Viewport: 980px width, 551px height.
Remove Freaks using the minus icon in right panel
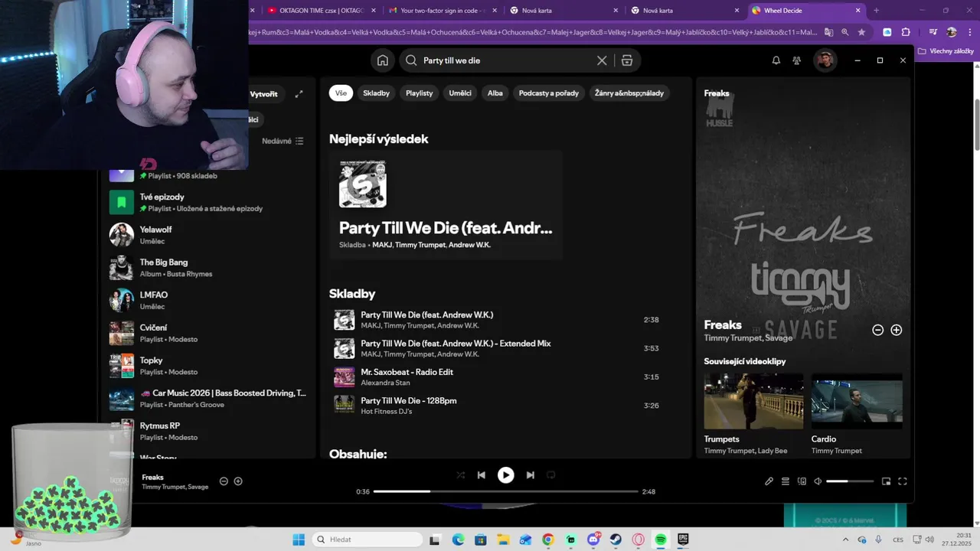(878, 330)
